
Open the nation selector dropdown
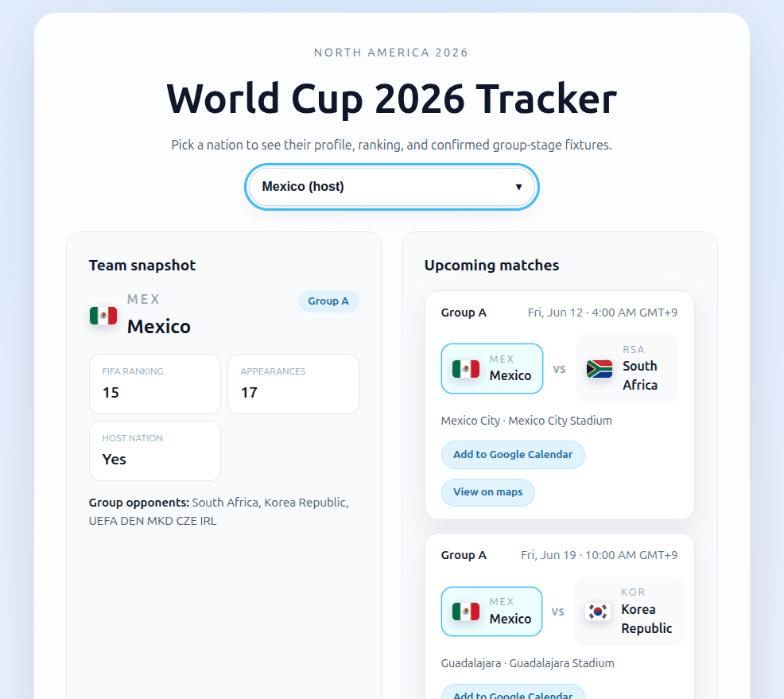point(391,187)
